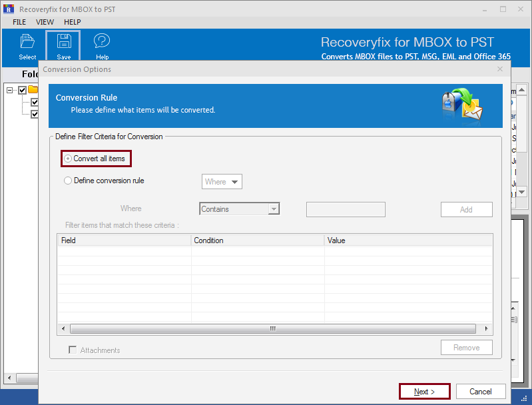Image resolution: width=532 pixels, height=405 pixels.
Task: Open the HELP menu
Action: pos(73,22)
